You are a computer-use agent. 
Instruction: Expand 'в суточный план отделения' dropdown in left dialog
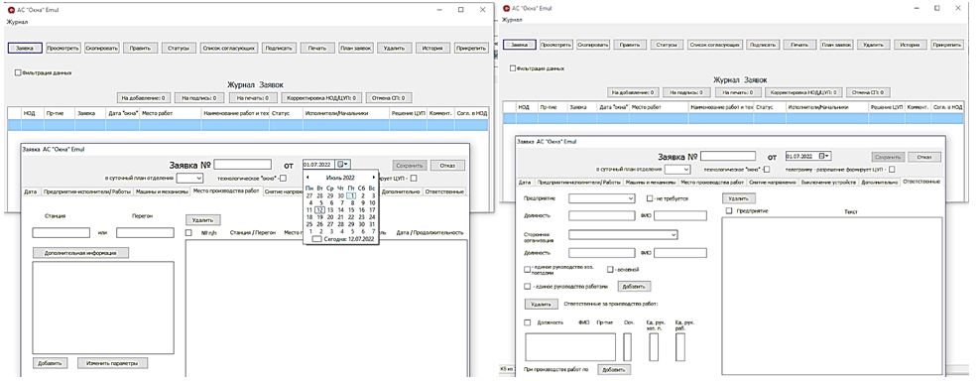click(x=190, y=179)
